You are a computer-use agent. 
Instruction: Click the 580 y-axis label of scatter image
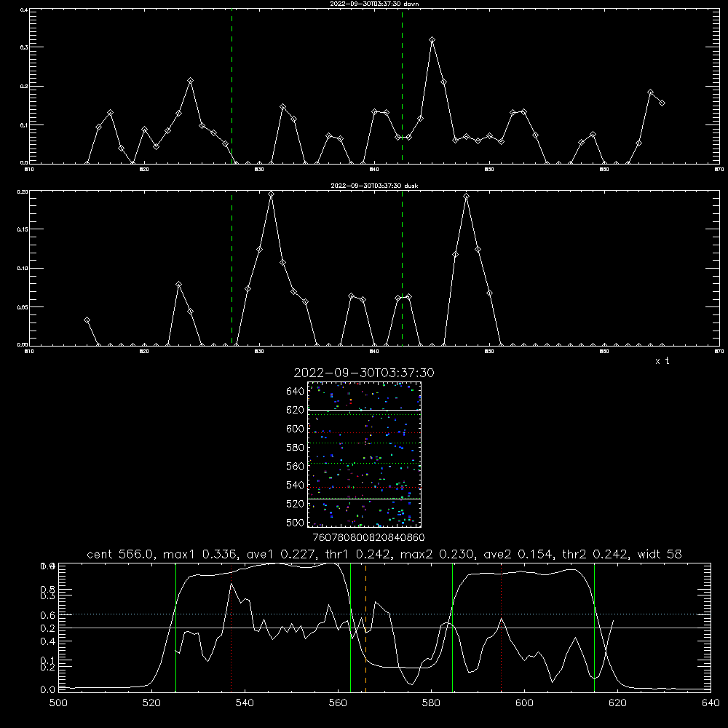click(296, 448)
